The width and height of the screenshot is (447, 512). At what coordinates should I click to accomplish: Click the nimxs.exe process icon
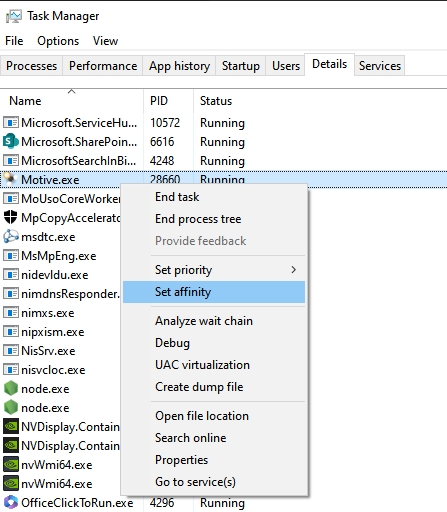click(11, 313)
